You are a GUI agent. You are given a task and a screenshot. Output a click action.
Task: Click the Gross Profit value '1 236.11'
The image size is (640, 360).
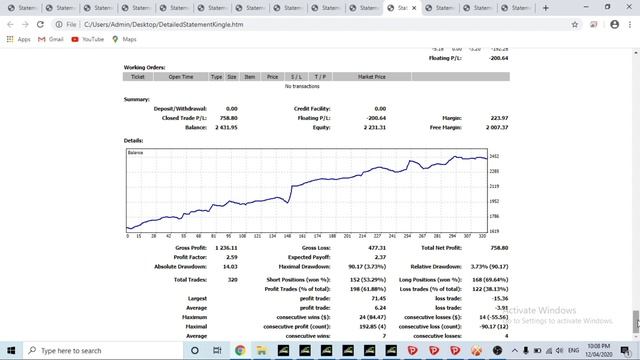click(227, 248)
